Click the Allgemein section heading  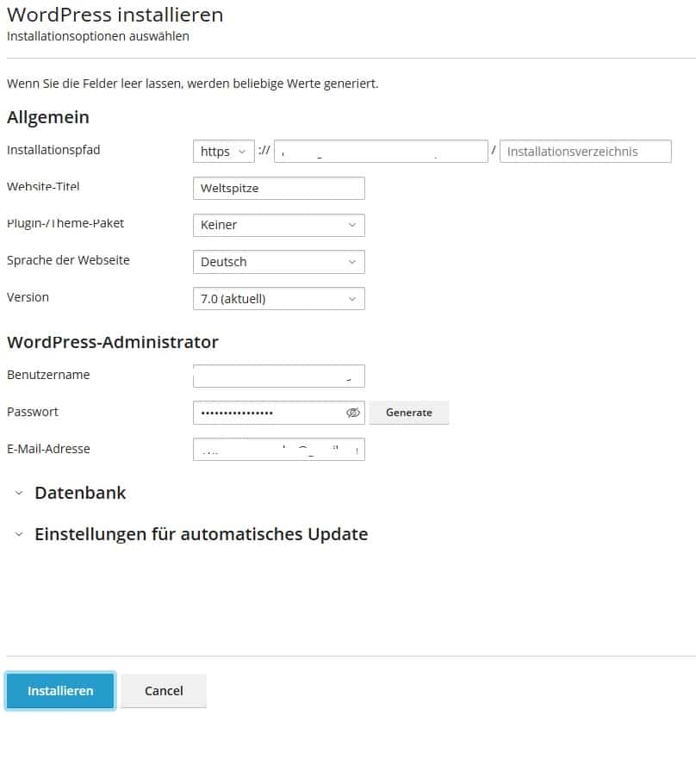click(x=48, y=117)
